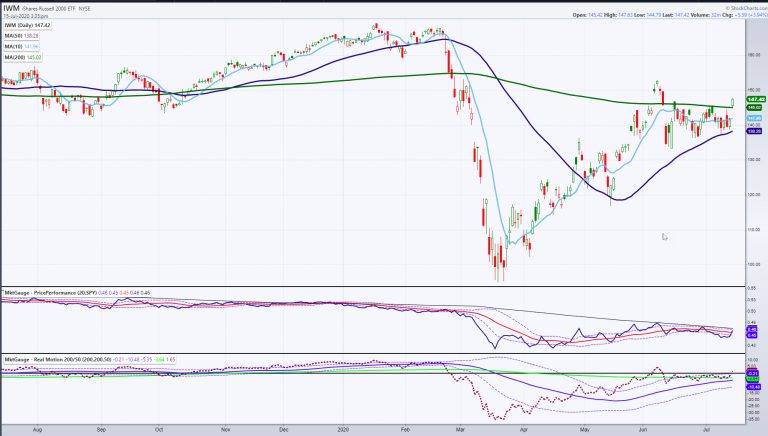
Task: Click the StockCharts.com copyright text
Action: point(745,8)
